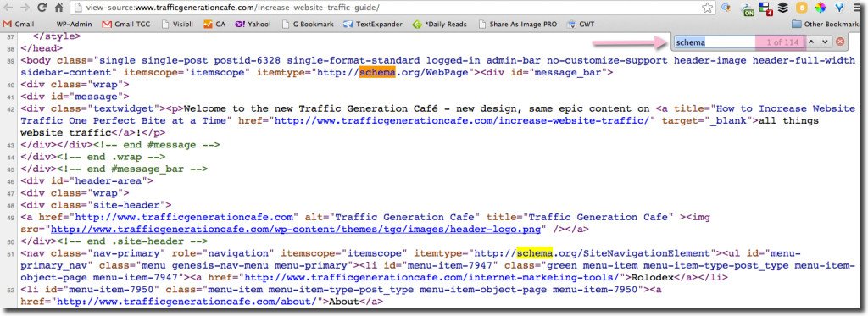Click the '<div class="site-header">' line

click(96, 205)
